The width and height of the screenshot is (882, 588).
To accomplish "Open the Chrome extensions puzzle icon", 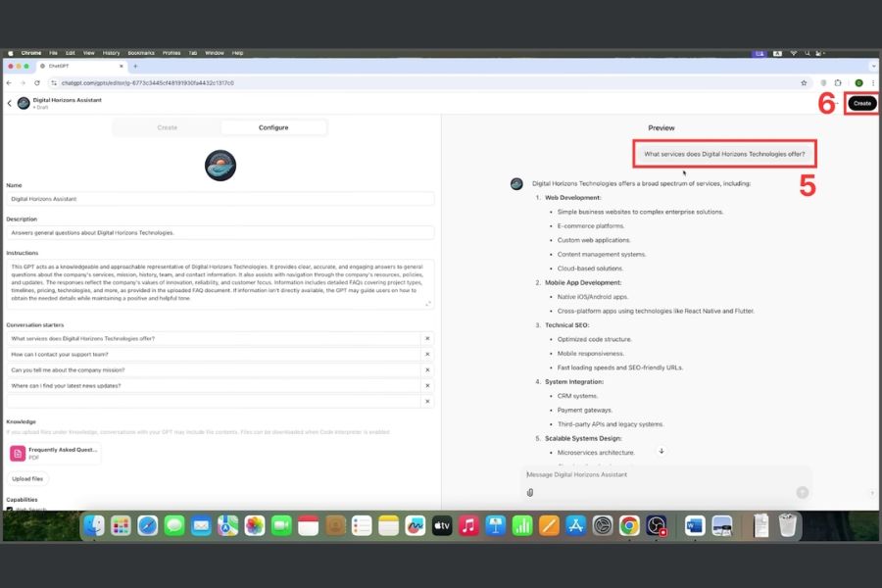I will tap(838, 83).
